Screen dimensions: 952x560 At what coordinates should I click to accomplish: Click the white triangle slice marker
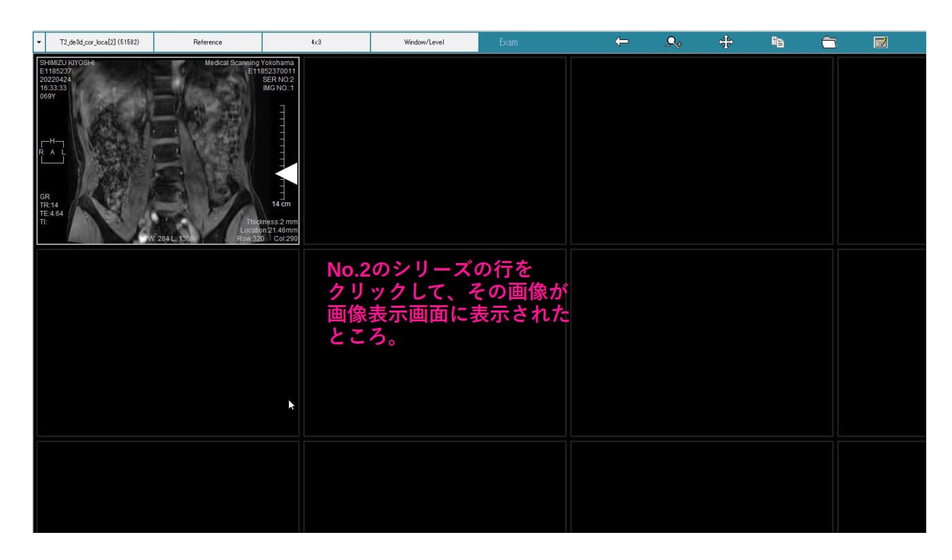tap(287, 174)
